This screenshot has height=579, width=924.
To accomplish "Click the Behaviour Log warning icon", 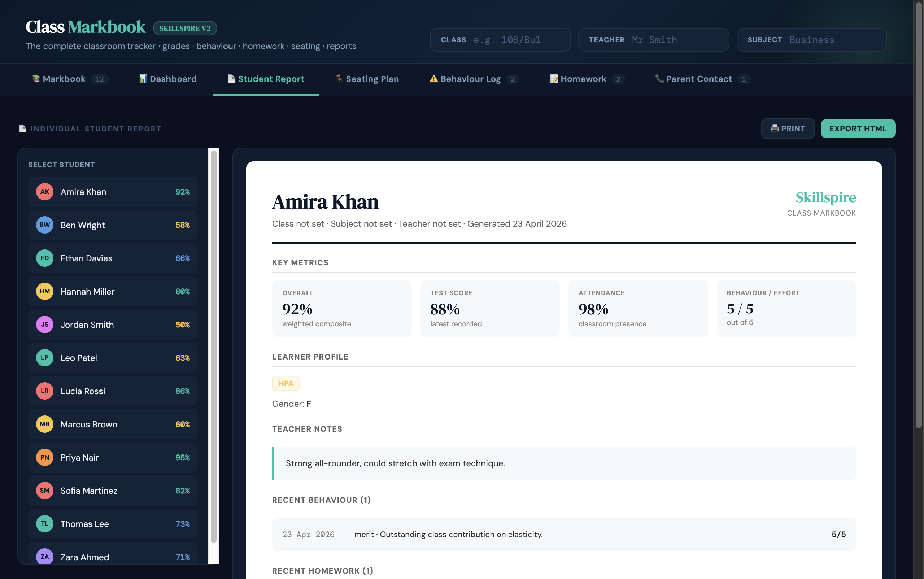I will (433, 79).
